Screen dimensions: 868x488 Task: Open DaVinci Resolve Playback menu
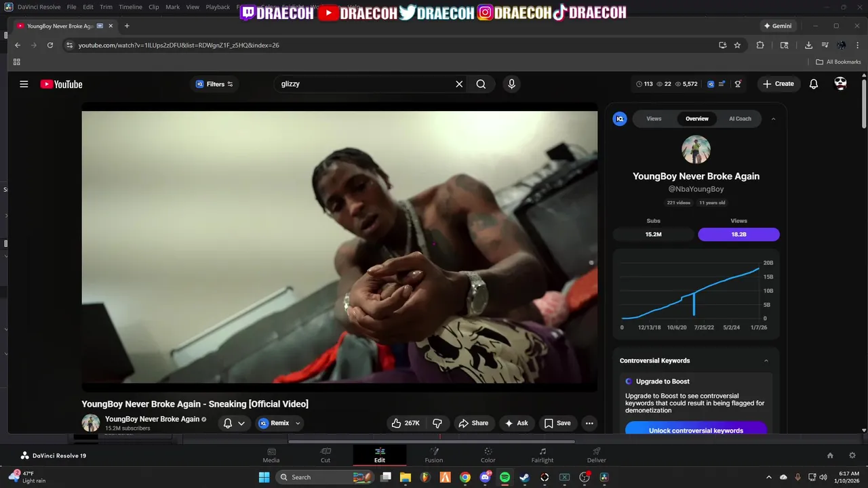click(218, 7)
